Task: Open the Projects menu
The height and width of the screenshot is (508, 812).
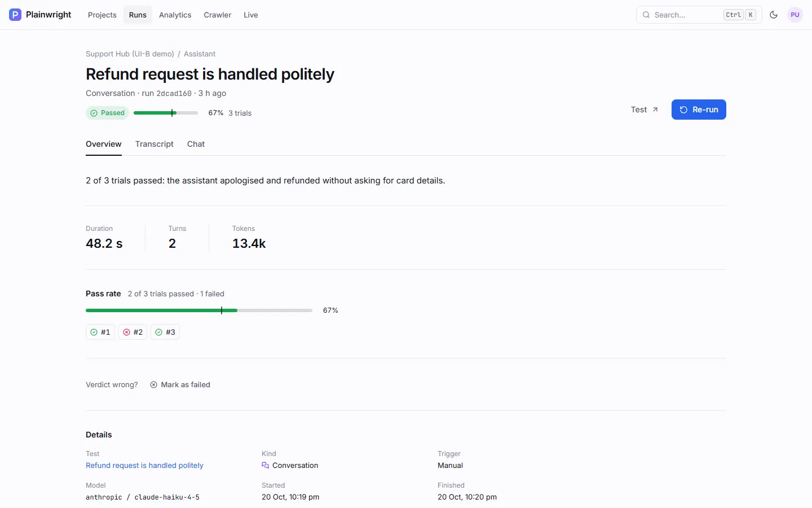Action: coord(102,15)
